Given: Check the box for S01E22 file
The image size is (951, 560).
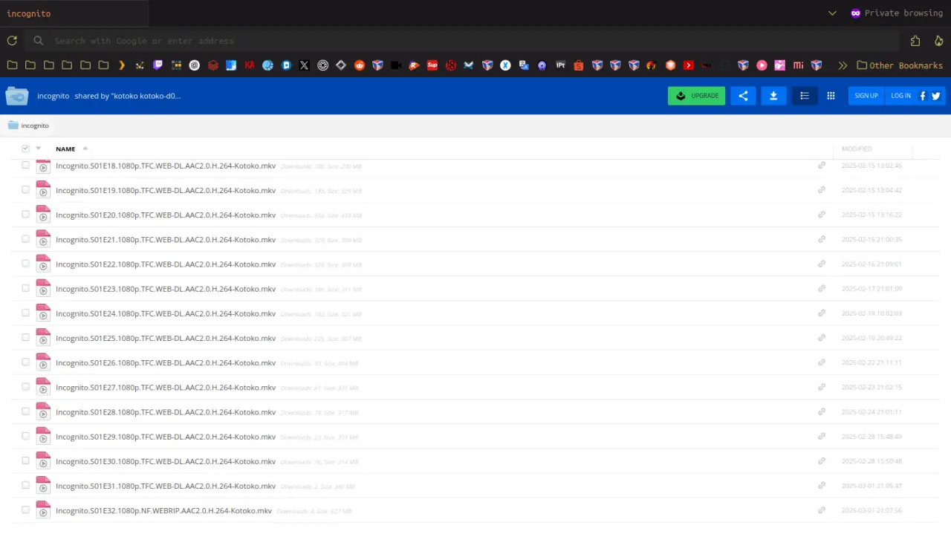Looking at the screenshot, I should point(25,263).
